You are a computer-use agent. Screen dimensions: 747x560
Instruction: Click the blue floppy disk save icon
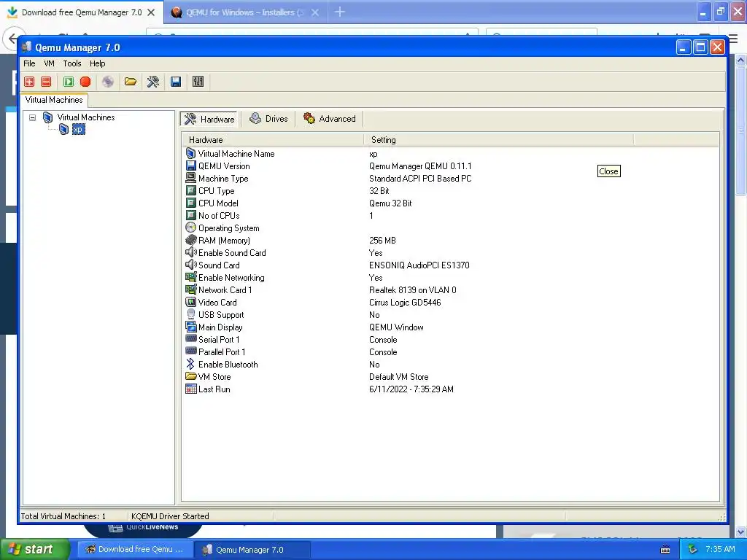pos(176,82)
